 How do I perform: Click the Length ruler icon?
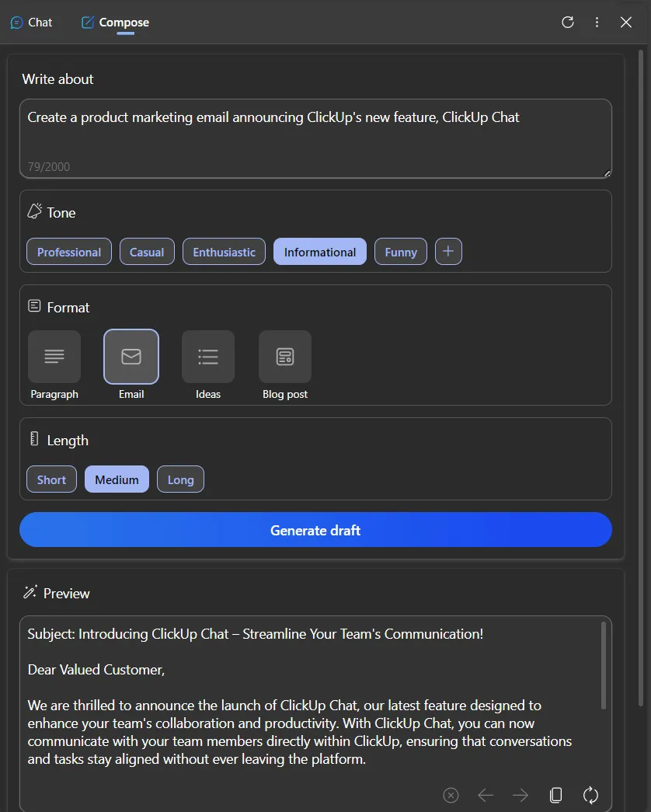coord(34,439)
